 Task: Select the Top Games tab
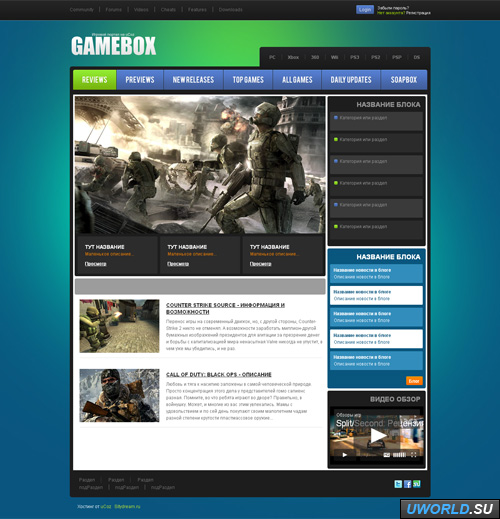pos(248,80)
